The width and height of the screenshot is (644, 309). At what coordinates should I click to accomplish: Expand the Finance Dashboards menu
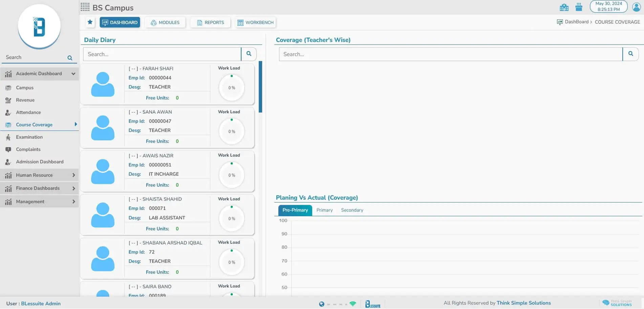click(x=73, y=189)
